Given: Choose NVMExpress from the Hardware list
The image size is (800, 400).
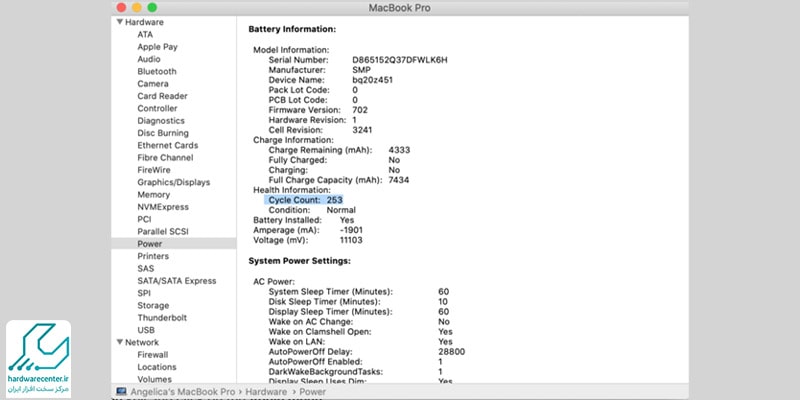Looking at the screenshot, I should coord(164,206).
